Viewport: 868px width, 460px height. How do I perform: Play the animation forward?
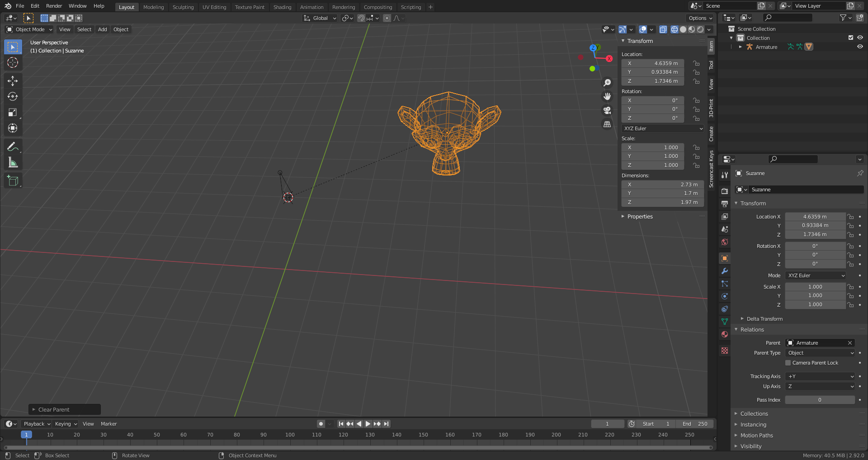point(368,424)
